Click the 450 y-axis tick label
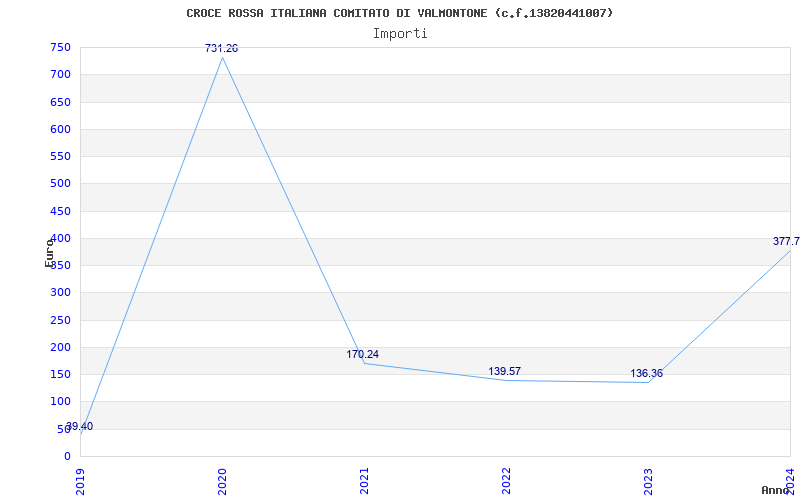This screenshot has height=500, width=800. click(x=60, y=211)
